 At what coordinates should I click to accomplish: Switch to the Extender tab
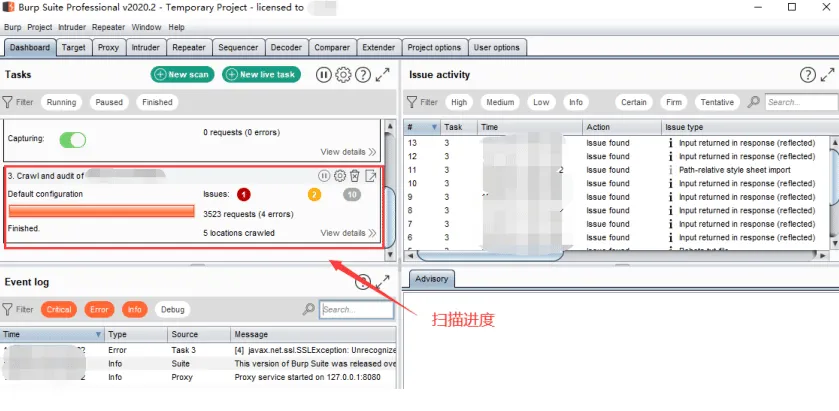coord(379,48)
